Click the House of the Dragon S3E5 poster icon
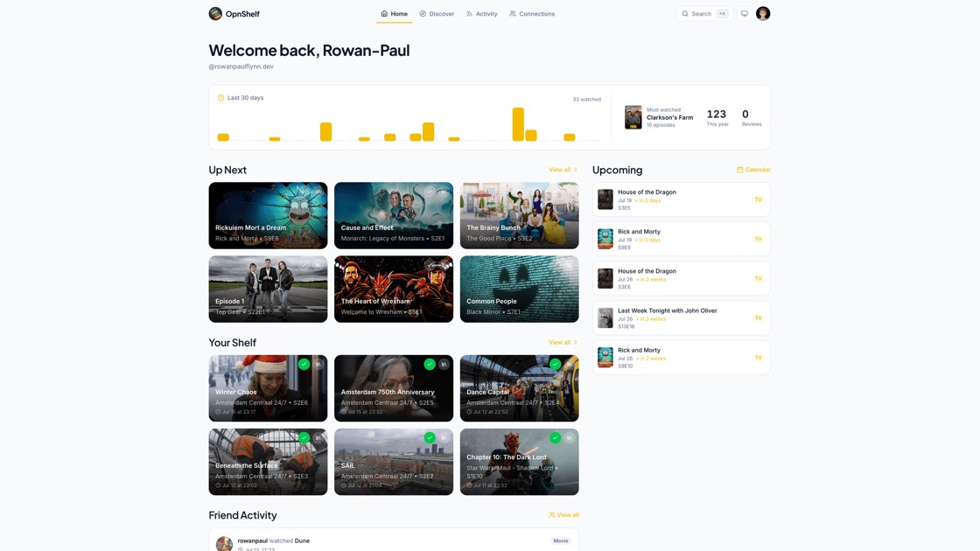The height and width of the screenshot is (551, 980). pos(605,199)
